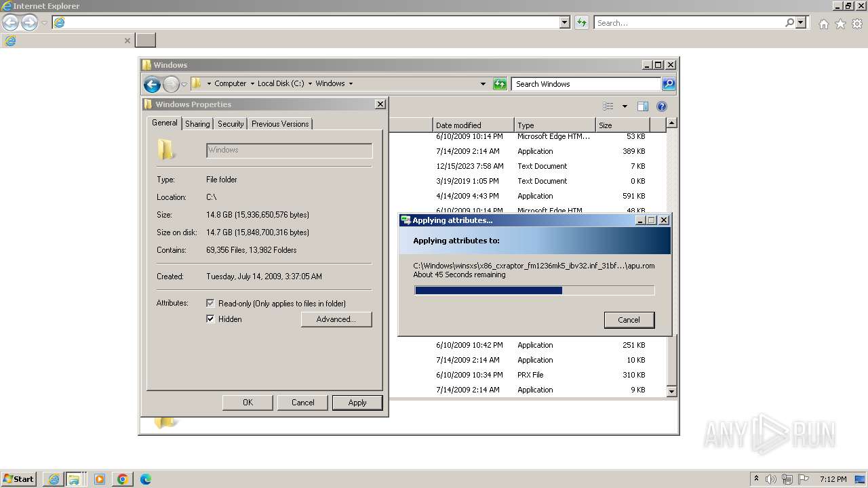Click Internet Explorer forward arrow button
This screenshot has width=868, height=488.
29,23
